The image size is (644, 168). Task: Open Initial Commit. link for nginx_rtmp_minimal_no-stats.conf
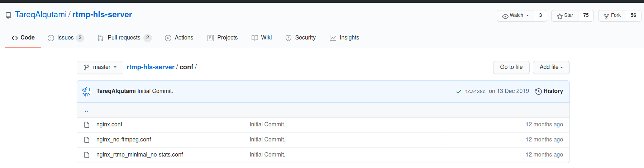point(267,155)
